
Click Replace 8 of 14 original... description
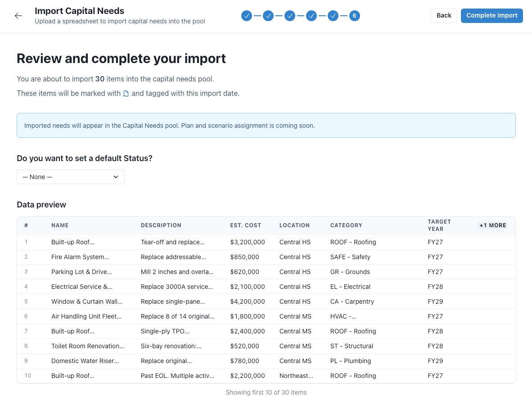click(177, 316)
